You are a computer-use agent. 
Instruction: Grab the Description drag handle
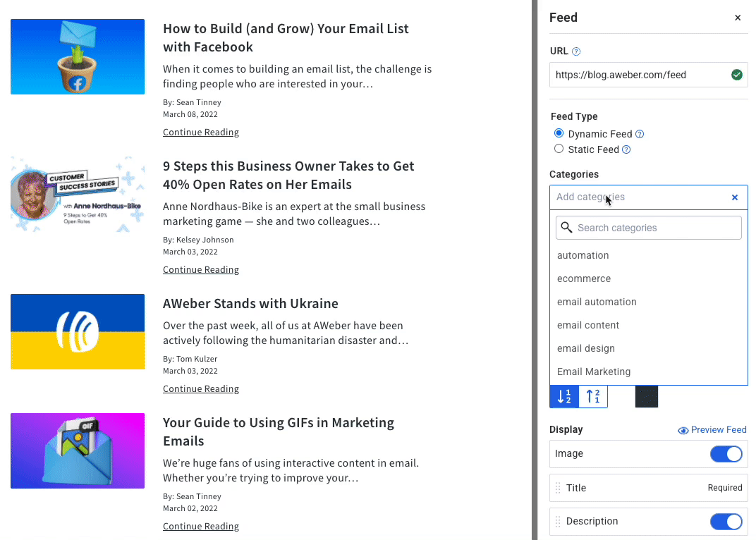pos(557,521)
